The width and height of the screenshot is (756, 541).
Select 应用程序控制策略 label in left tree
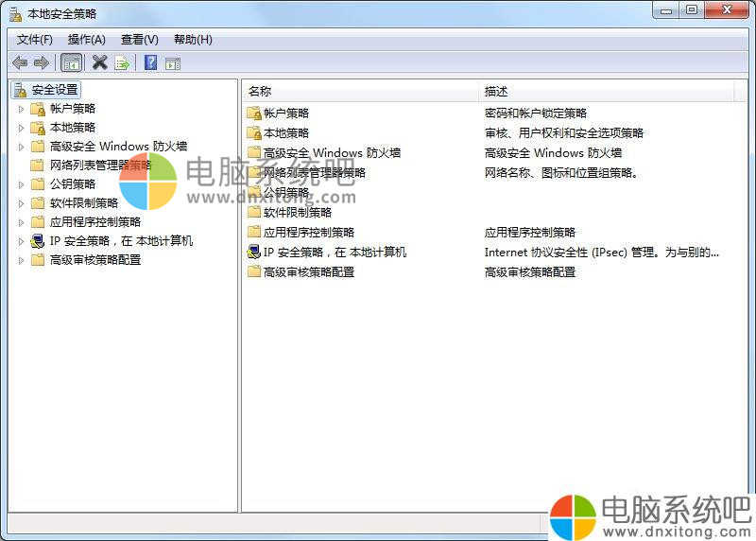[95, 222]
